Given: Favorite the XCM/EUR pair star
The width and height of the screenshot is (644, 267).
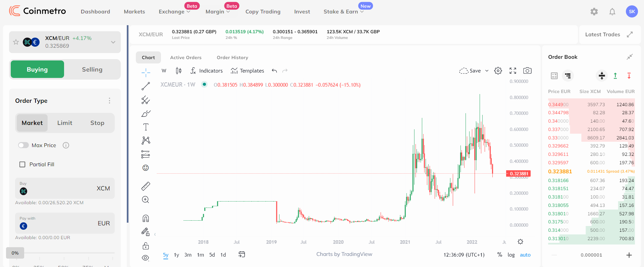Looking at the screenshot, I should pyautogui.click(x=16, y=42).
